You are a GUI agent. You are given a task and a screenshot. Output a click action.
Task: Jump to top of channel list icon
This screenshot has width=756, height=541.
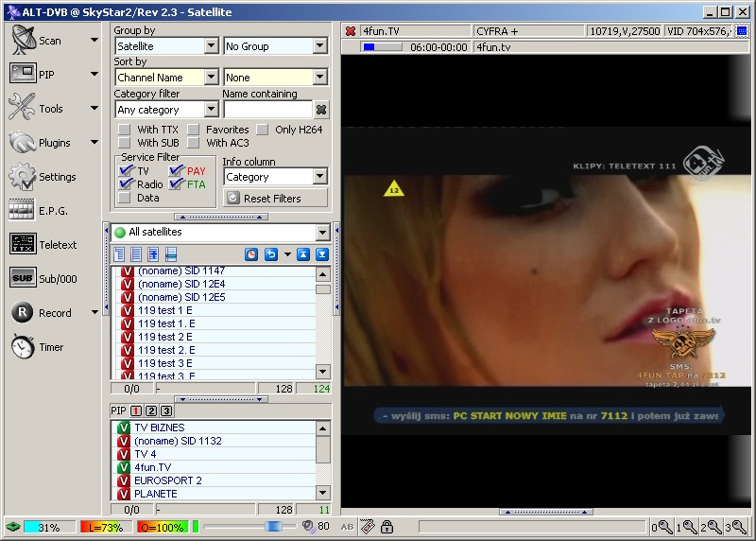click(x=303, y=254)
